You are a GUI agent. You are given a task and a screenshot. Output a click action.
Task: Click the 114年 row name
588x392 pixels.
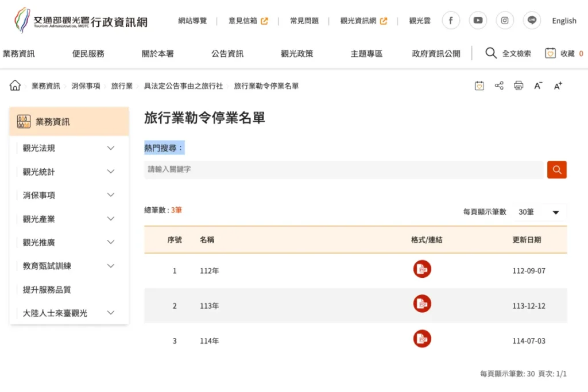pyautogui.click(x=209, y=341)
